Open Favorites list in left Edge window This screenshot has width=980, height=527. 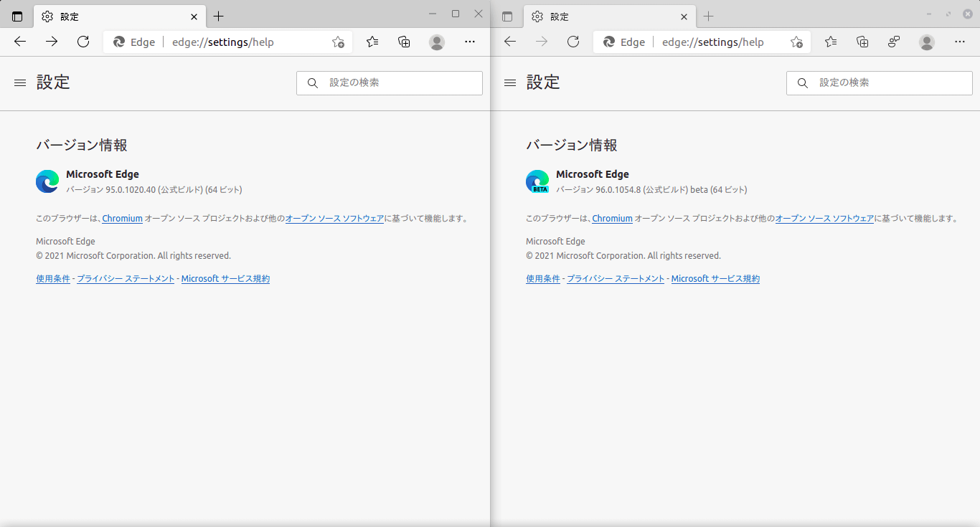372,42
